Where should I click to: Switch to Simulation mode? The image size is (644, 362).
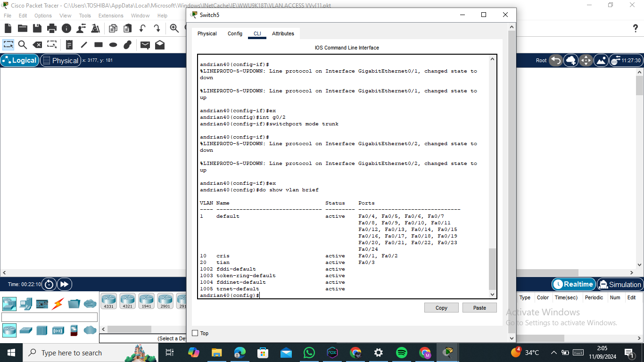619,284
